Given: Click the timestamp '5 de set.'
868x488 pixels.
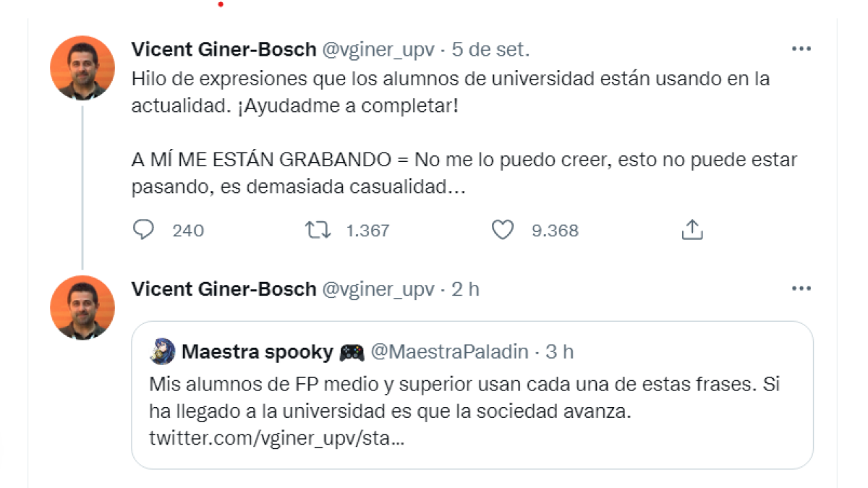Looking at the screenshot, I should (x=490, y=50).
